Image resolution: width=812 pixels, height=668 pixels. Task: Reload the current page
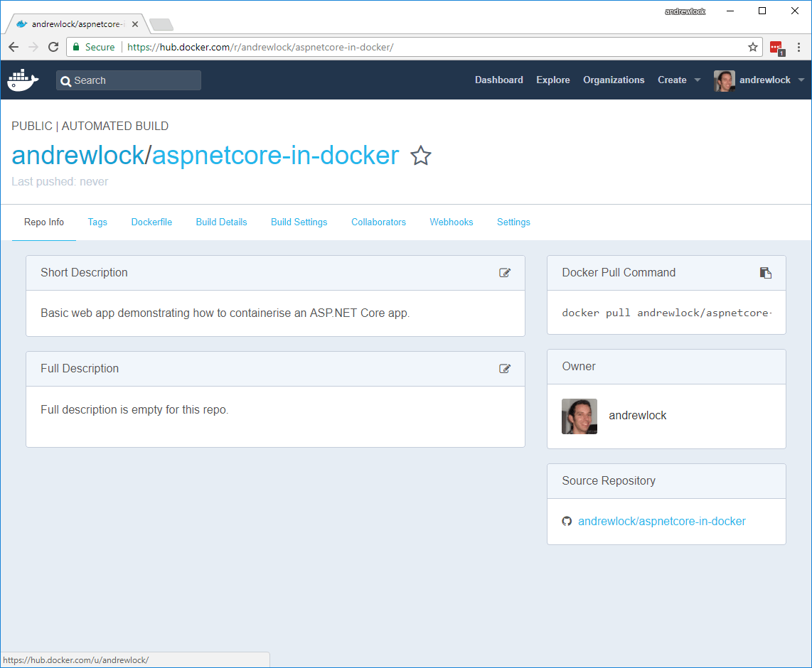(53, 47)
